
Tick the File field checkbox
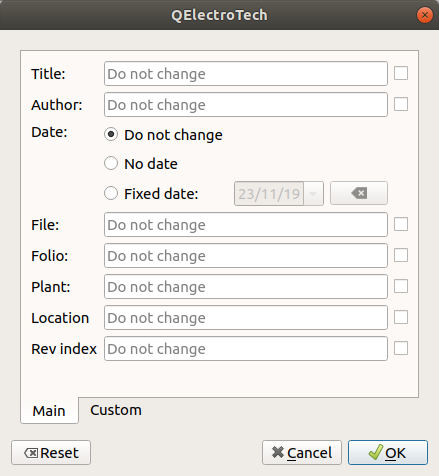tap(401, 224)
